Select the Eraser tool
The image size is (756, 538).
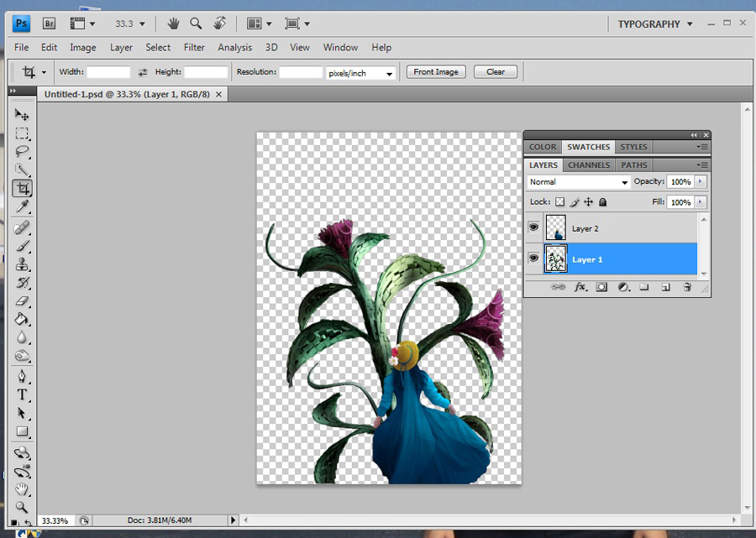pos(22,301)
